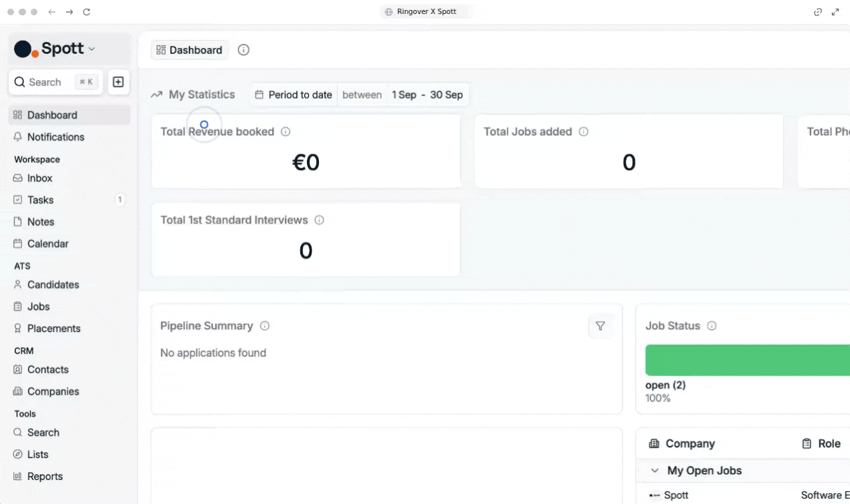Open the Period to date selector

coord(294,95)
